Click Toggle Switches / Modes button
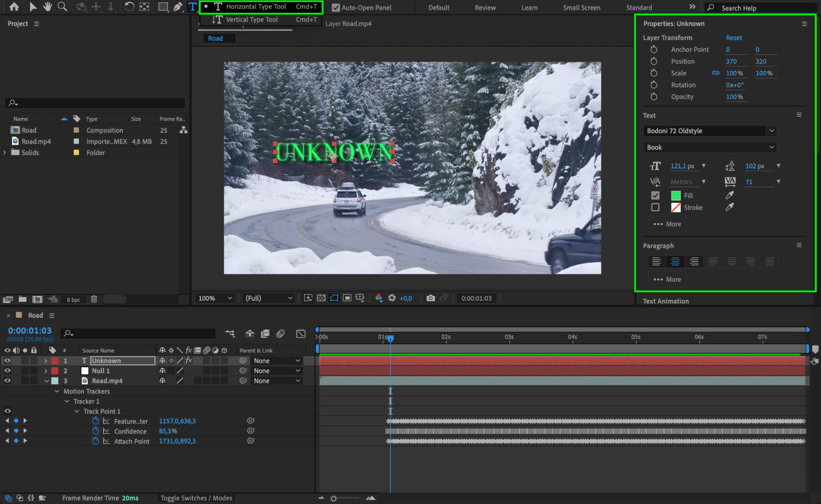The height and width of the screenshot is (504, 821). pos(196,498)
